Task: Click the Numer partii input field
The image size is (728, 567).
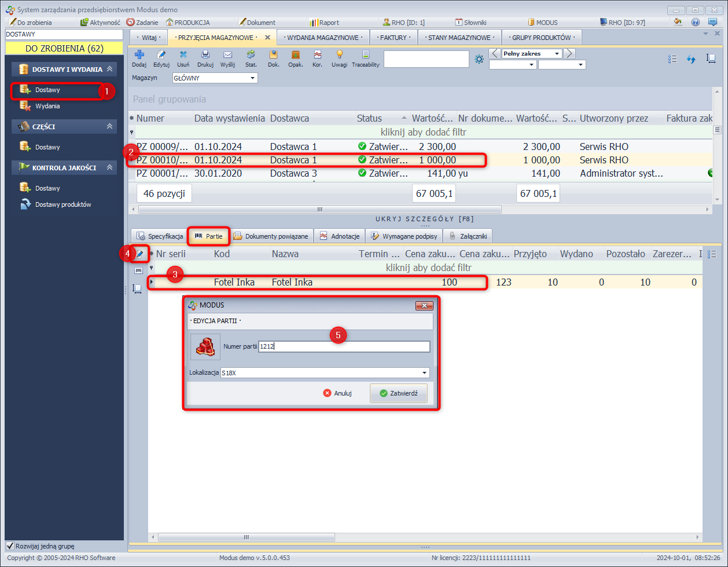Action: pyautogui.click(x=344, y=346)
